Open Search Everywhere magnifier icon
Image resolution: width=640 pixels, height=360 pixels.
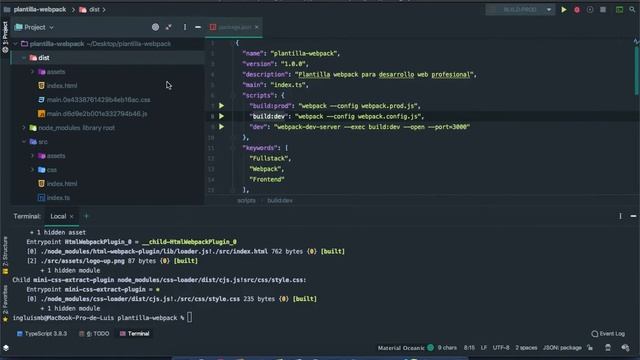click(632, 9)
